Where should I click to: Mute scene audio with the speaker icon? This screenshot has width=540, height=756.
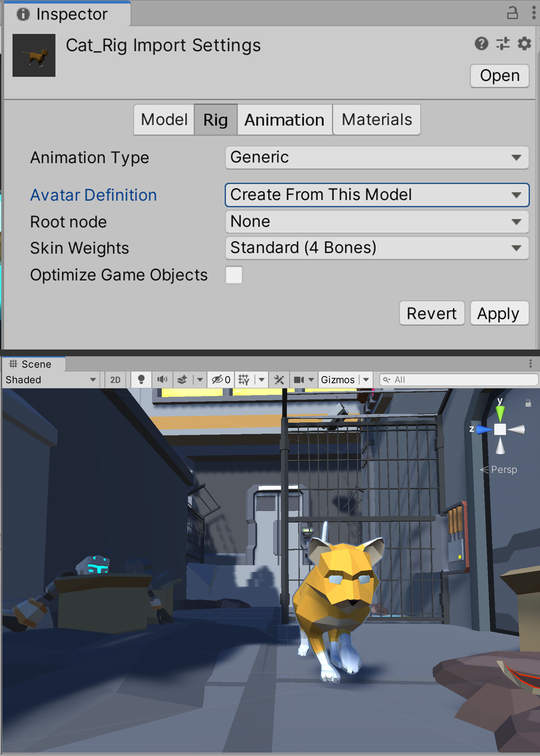coord(162,380)
